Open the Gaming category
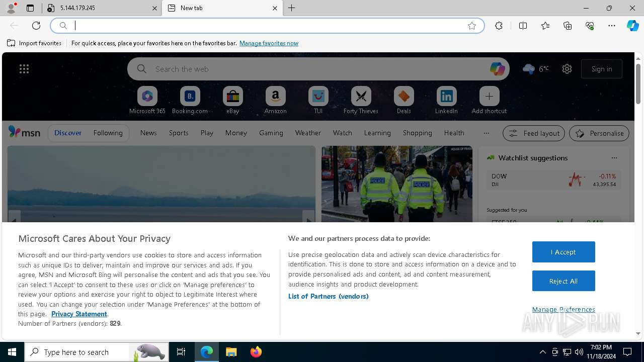Image resolution: width=644 pixels, height=362 pixels. point(271,133)
